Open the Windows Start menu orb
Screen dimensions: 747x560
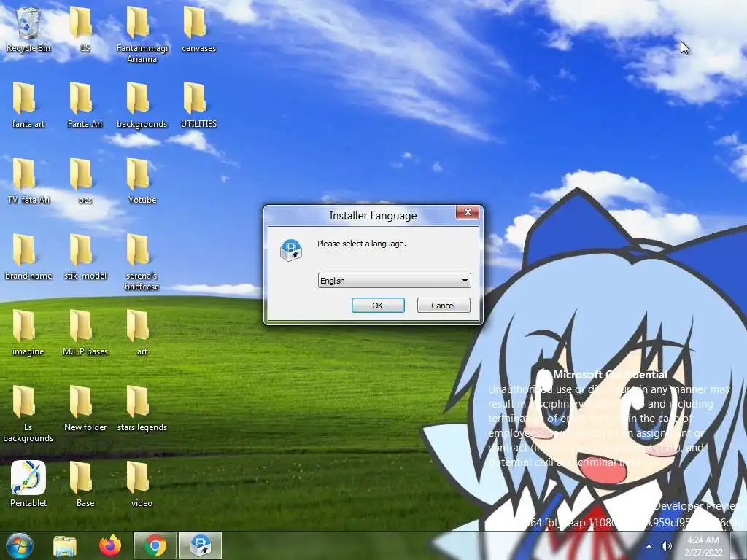click(x=19, y=545)
